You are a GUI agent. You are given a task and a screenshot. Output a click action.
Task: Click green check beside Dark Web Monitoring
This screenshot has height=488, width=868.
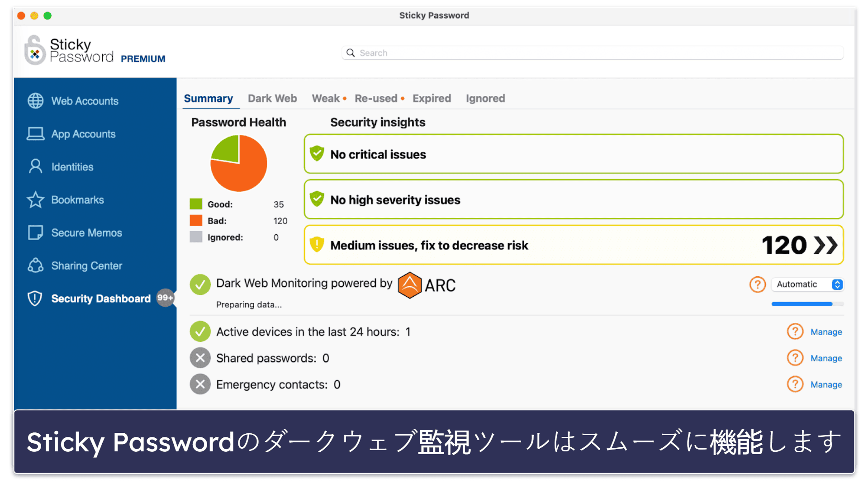pyautogui.click(x=200, y=285)
